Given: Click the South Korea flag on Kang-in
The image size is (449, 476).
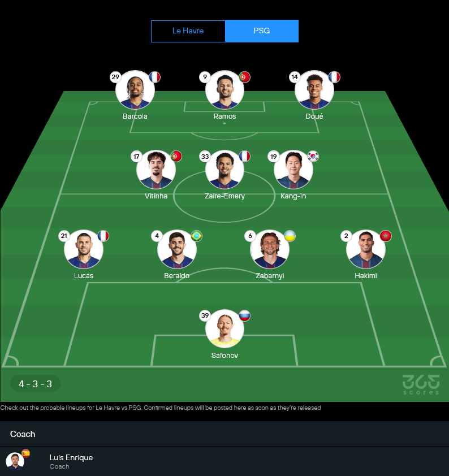Looking at the screenshot, I should pos(313,157).
